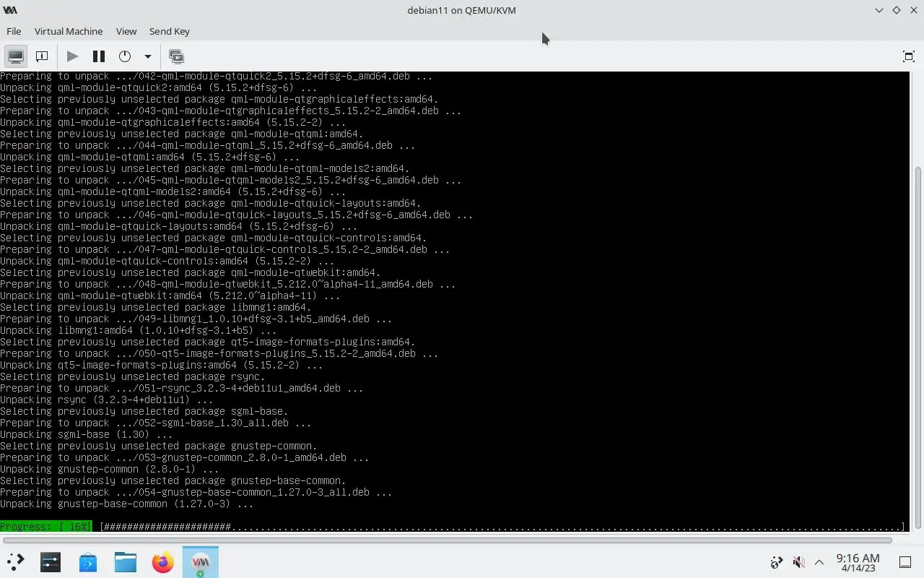Viewport: 924px width, 578px height.
Task: Click virt-manager logo in title bar
Action: click(10, 10)
